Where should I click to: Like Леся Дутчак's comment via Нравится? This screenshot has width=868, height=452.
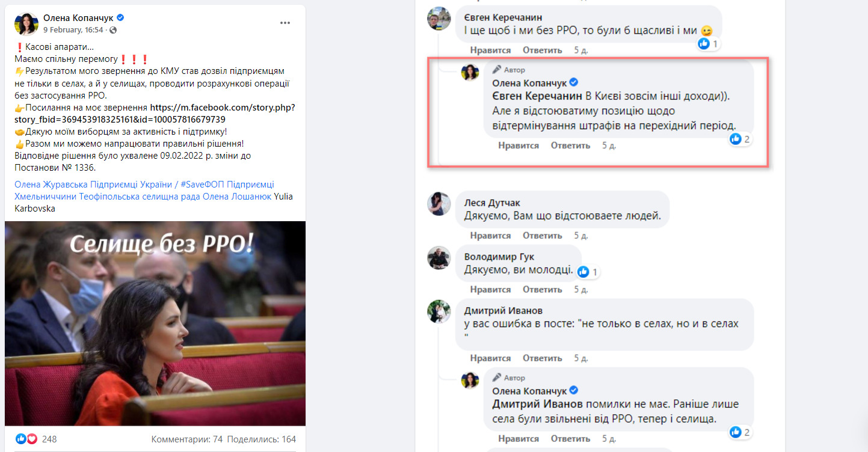click(490, 235)
